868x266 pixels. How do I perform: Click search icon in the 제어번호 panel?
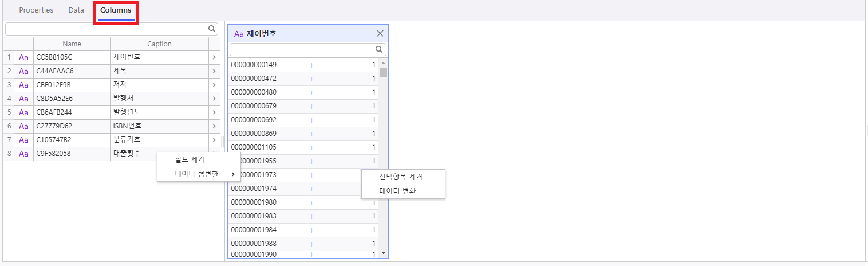coord(378,49)
